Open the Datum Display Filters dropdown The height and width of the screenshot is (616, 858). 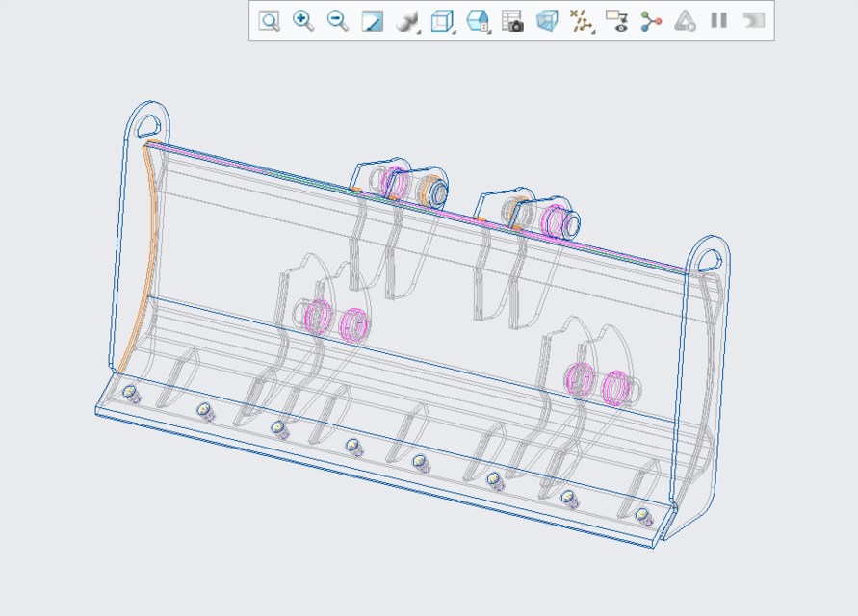coord(580,21)
